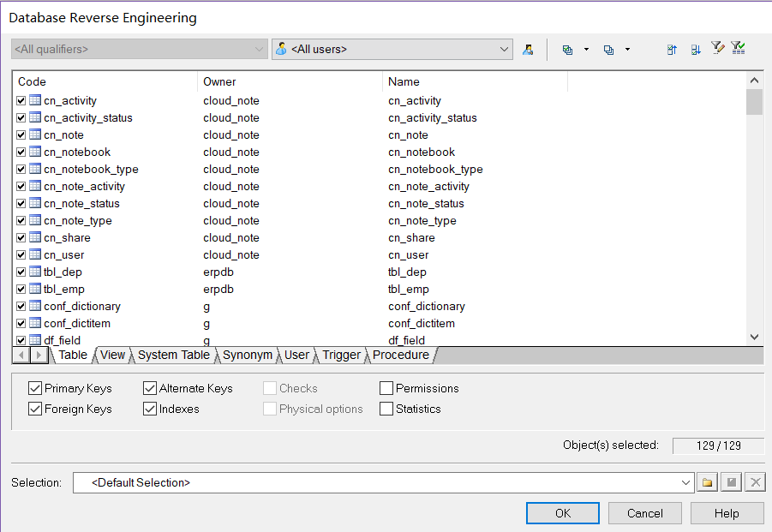Click Move Selected Items to Bottom icon

pyautogui.click(x=696, y=50)
